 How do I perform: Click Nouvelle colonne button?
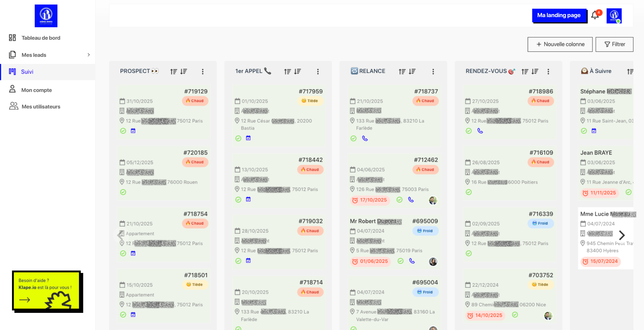click(560, 44)
